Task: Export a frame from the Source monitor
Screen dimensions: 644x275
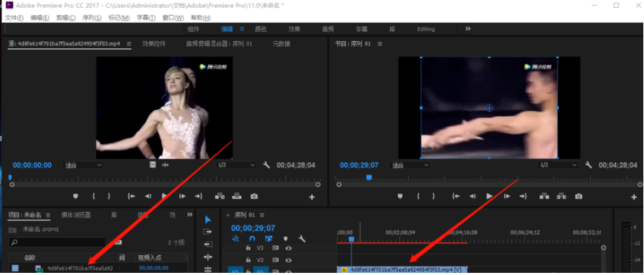Action: [x=254, y=196]
